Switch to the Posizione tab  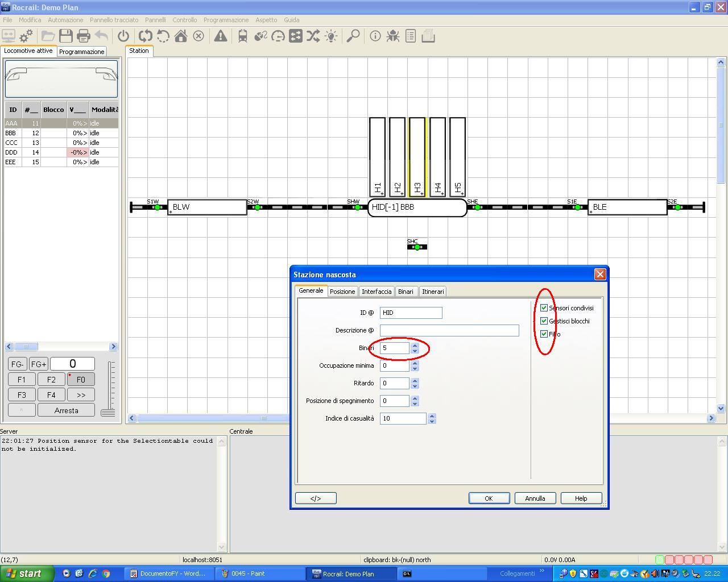tap(342, 292)
